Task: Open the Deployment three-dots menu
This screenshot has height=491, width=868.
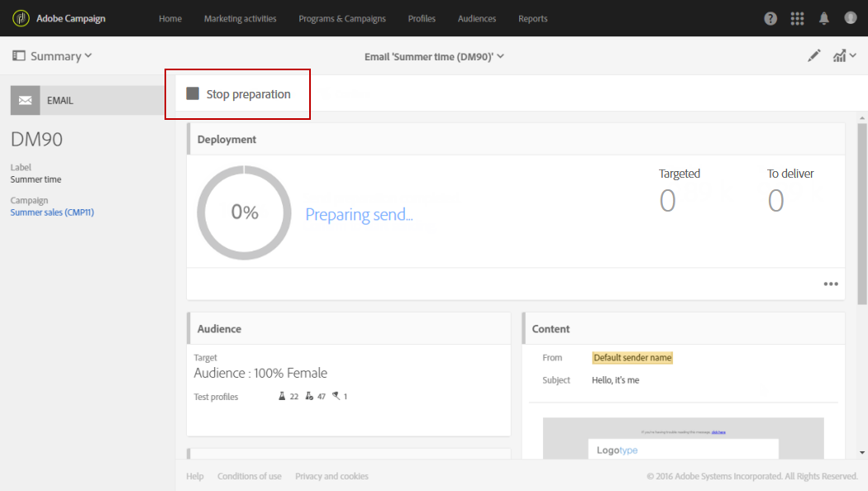Action: point(830,284)
